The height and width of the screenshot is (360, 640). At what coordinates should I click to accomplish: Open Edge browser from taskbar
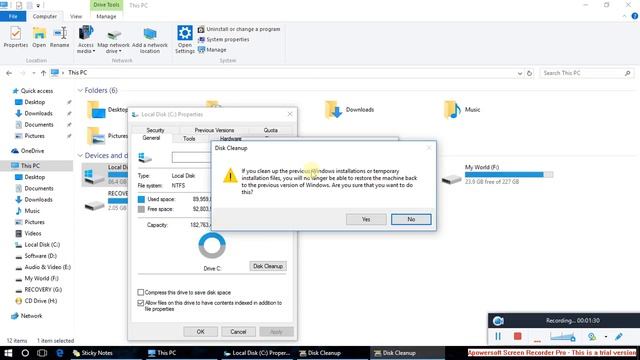(60, 353)
